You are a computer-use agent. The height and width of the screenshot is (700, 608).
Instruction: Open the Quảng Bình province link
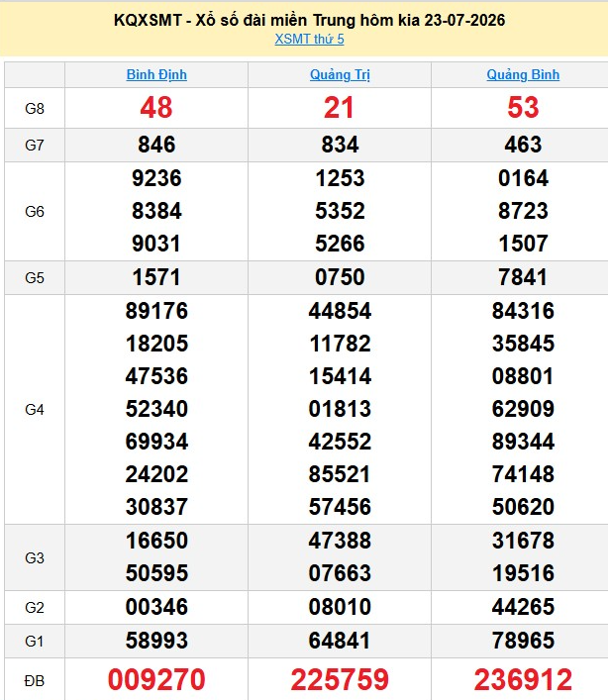pos(523,74)
